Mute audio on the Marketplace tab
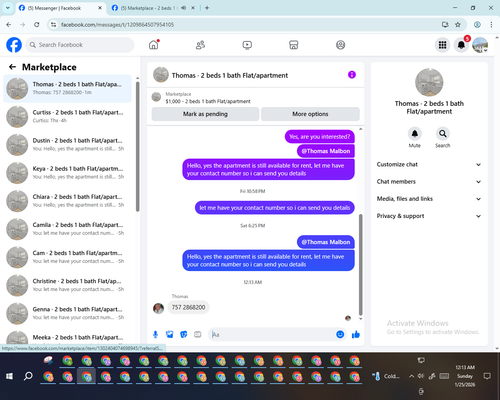The height and width of the screenshot is (400, 500). click(184, 8)
